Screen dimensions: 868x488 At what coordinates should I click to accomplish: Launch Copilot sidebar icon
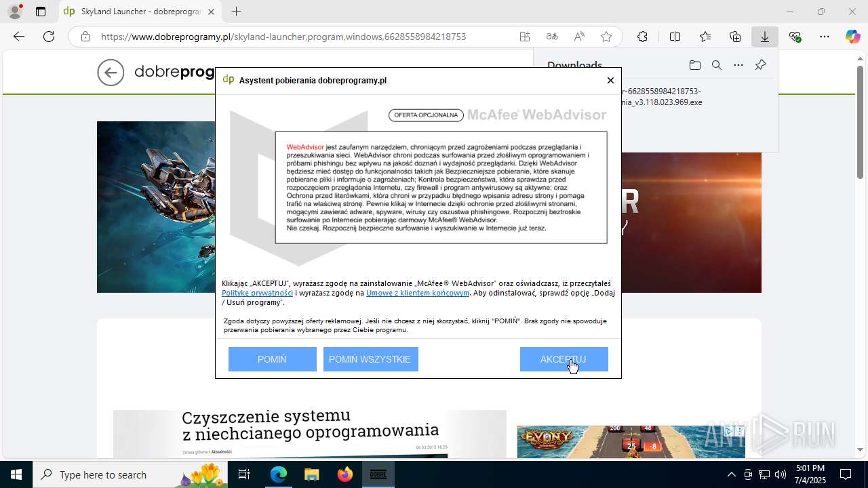tap(852, 37)
